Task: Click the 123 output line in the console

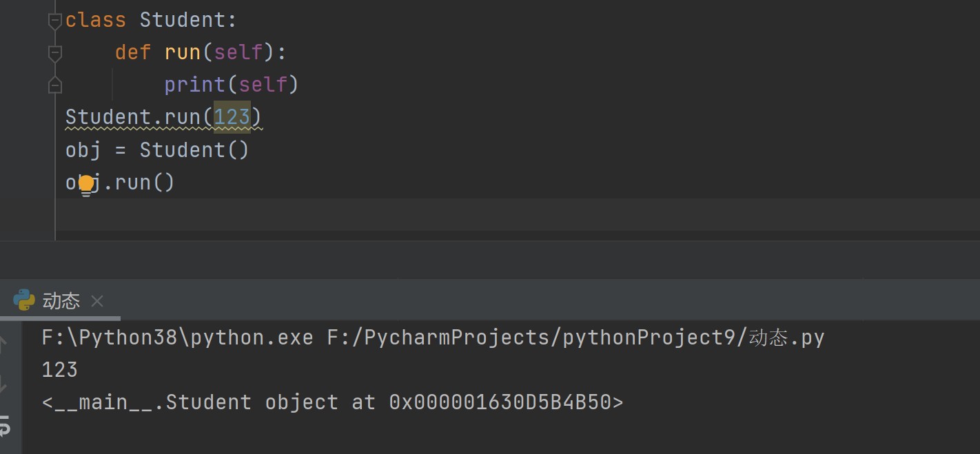Action: pos(60,370)
